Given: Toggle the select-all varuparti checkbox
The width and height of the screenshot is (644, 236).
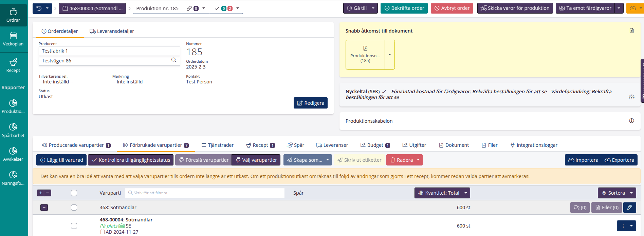Looking at the screenshot, I should click(x=74, y=193).
